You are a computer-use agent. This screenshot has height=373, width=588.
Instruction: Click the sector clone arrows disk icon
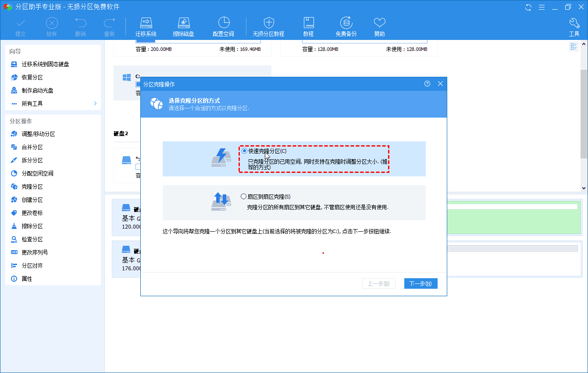coord(221,201)
